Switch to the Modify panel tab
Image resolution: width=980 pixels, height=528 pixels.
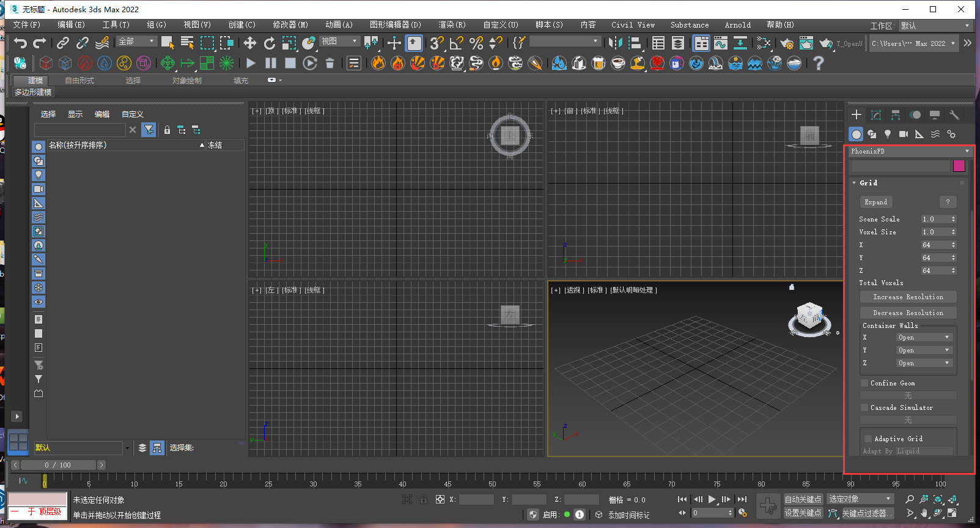click(876, 114)
